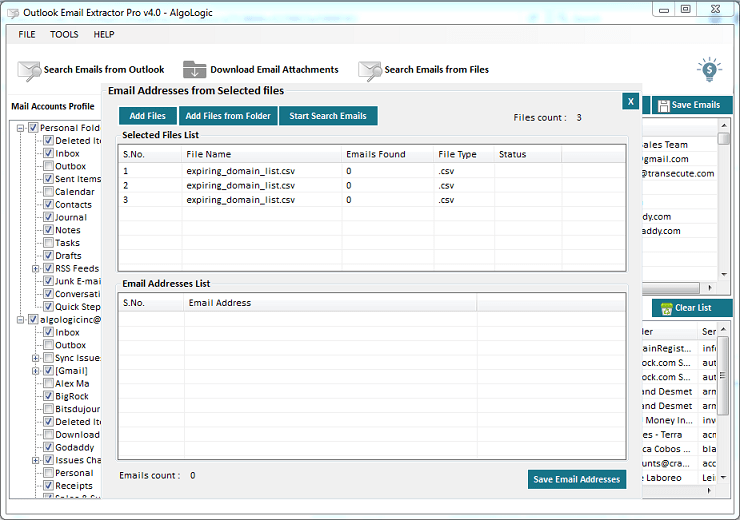Image resolution: width=740 pixels, height=520 pixels.
Task: Expand the RSS Feeds tree node
Action: pos(36,269)
